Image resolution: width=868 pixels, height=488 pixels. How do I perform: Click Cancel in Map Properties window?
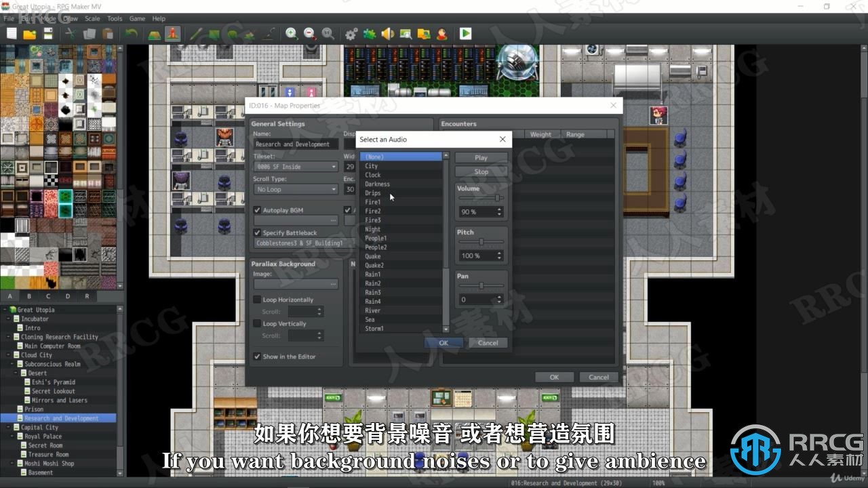click(598, 378)
